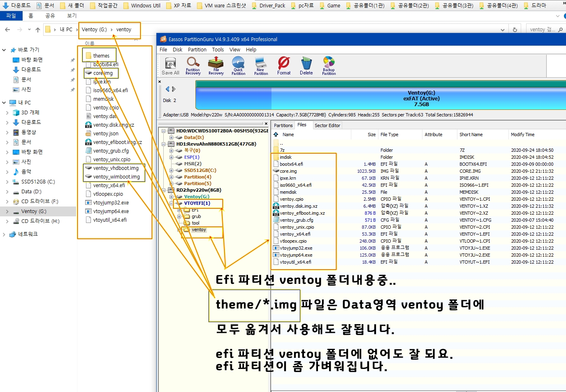Select vtoyjump64.exe in PartitionGuru file list
This screenshot has height=392, width=566.
pos(296,255)
